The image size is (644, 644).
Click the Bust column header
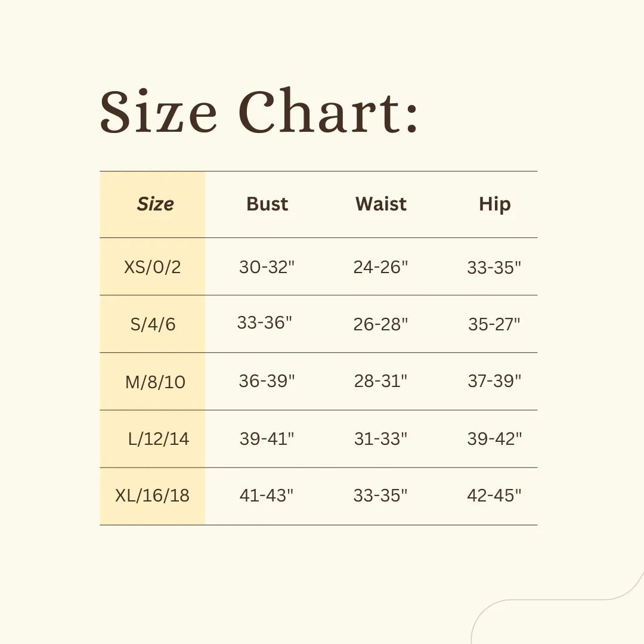tap(267, 204)
